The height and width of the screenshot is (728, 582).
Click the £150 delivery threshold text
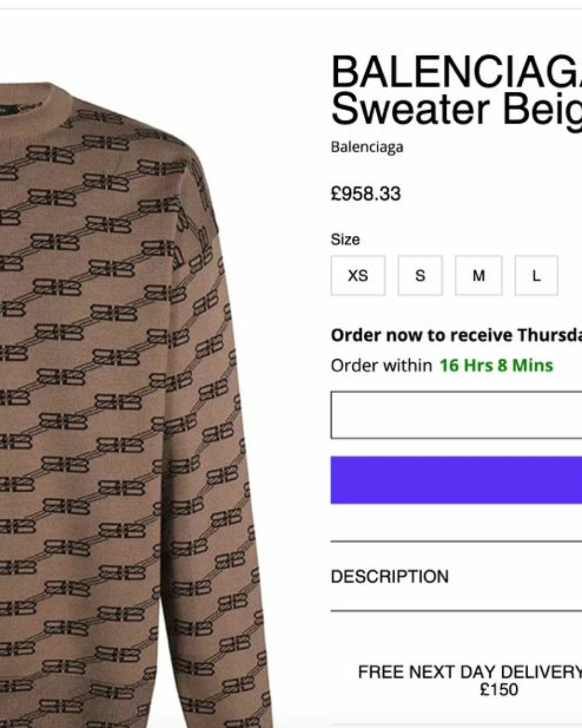(x=499, y=690)
